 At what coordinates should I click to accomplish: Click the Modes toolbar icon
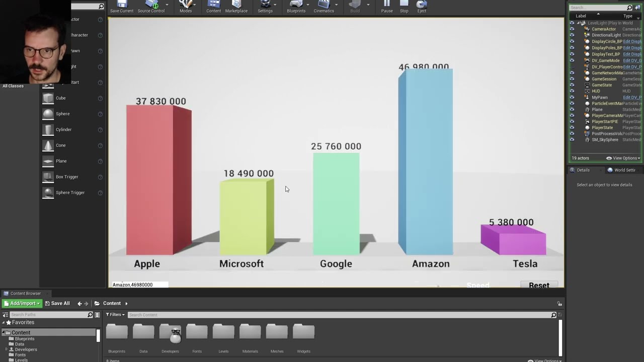point(186,7)
